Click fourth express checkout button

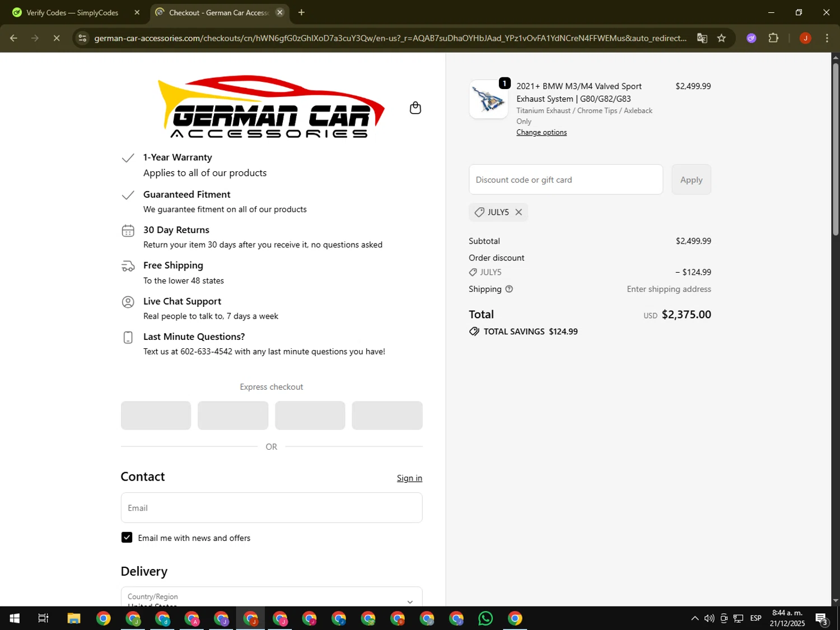point(387,416)
